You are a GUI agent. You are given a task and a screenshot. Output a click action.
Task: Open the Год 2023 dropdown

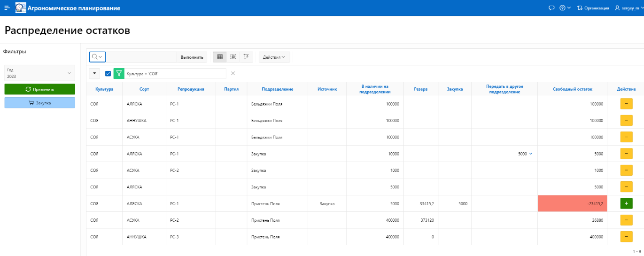(x=39, y=73)
